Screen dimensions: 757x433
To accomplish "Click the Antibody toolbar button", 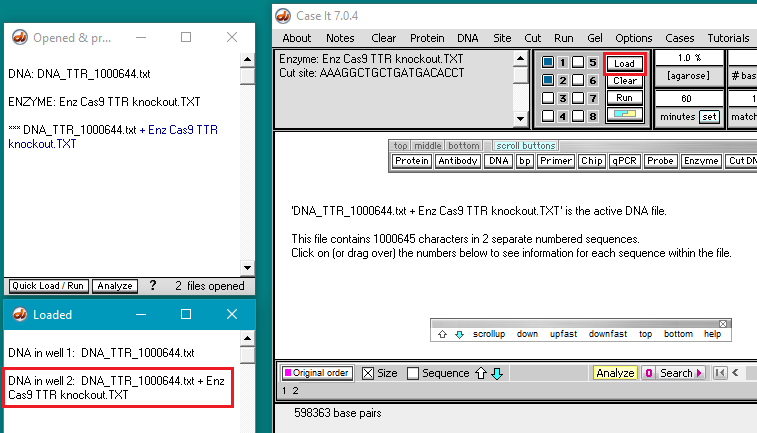I will point(458,161).
